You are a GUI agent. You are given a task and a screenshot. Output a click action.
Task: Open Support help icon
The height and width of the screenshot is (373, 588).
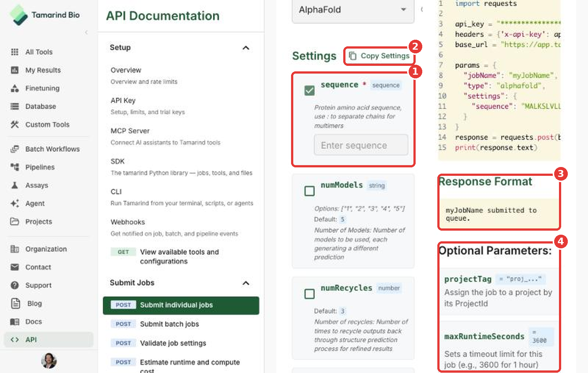(x=15, y=285)
